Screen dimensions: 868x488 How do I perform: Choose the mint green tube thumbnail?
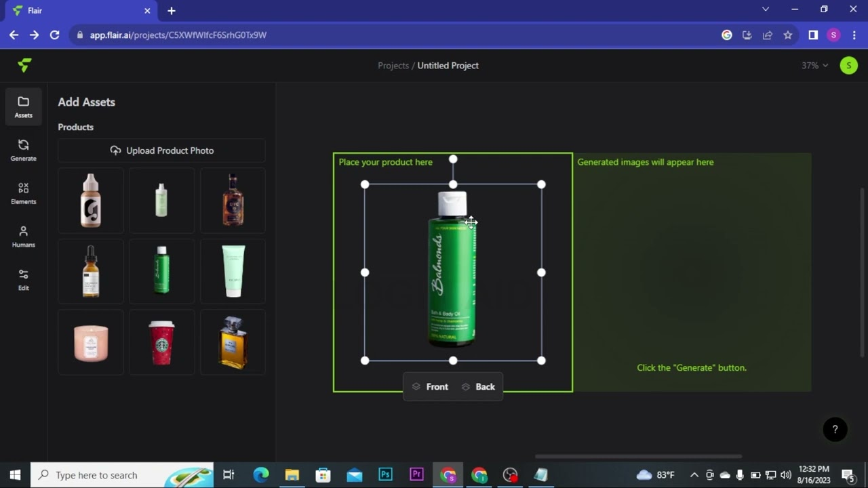233,271
